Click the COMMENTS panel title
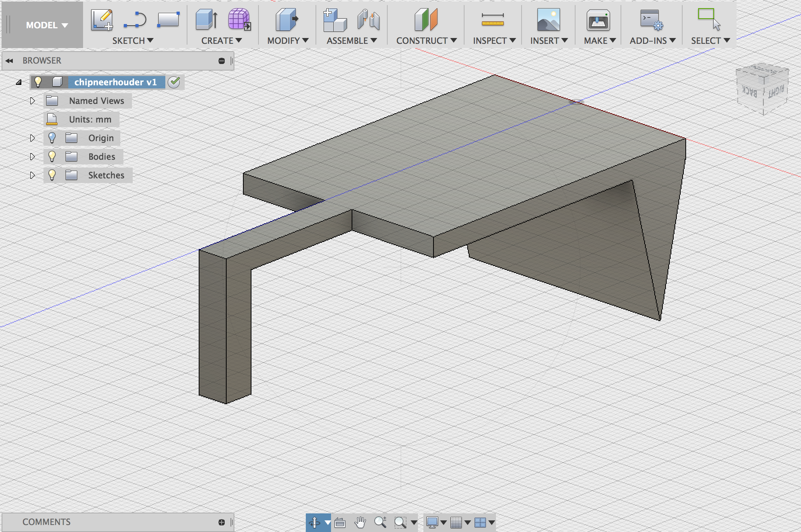This screenshot has width=801, height=532. click(x=47, y=522)
